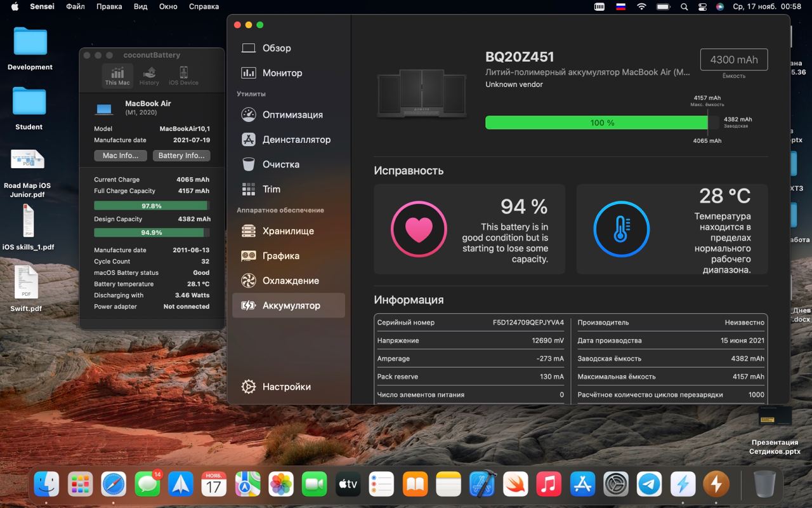Image resolution: width=812 pixels, height=508 pixels.
Task: Select Road Map iOS Junior.pdf file
Action: pos(27,173)
